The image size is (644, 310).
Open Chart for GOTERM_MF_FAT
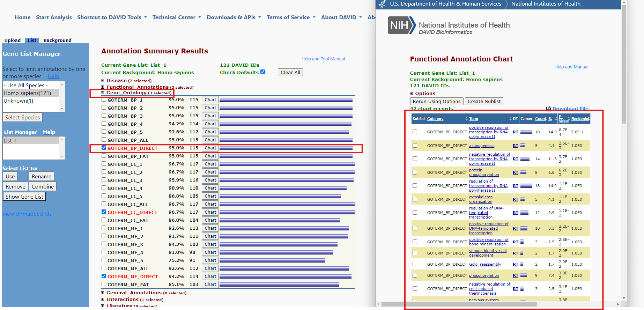click(210, 285)
